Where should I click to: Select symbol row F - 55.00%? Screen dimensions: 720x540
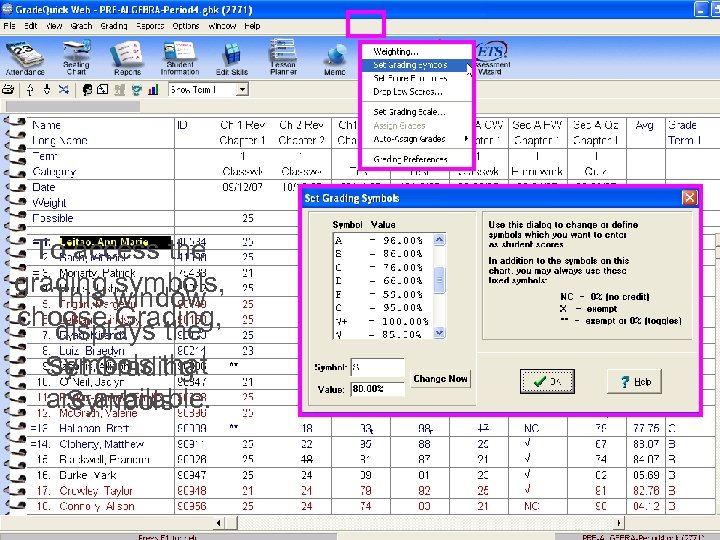[x=383, y=294]
